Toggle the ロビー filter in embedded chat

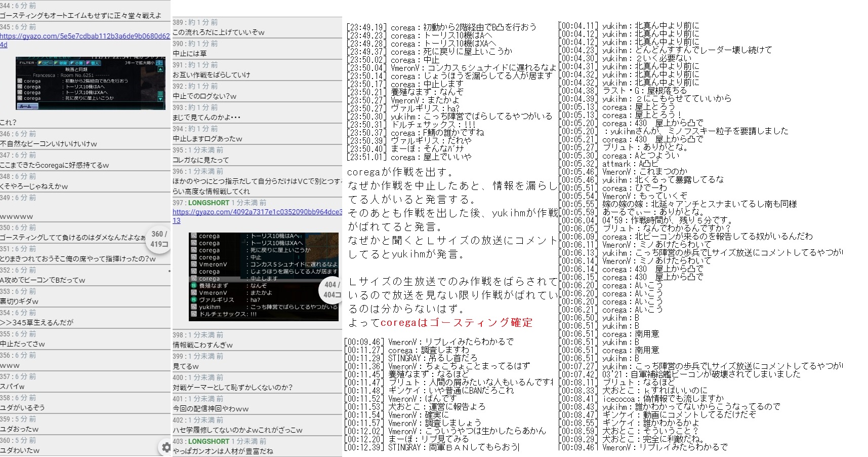[46, 63]
